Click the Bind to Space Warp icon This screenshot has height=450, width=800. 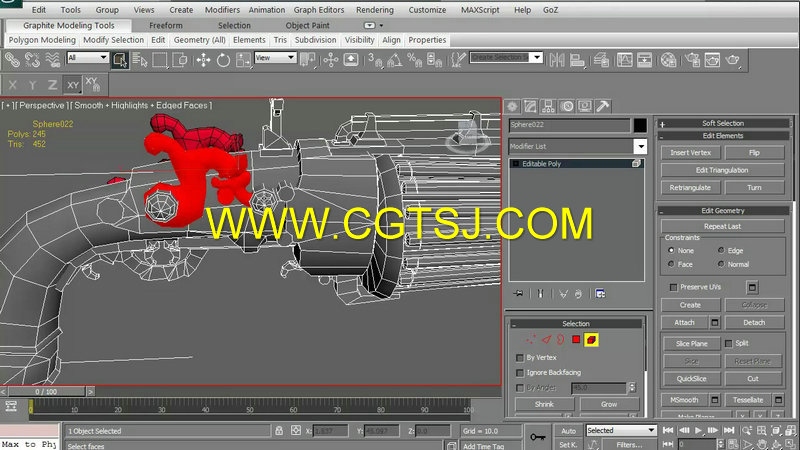click(53, 60)
